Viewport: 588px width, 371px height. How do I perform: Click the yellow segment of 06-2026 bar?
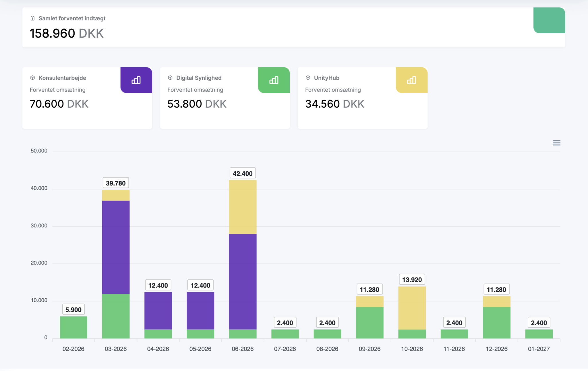point(243,207)
